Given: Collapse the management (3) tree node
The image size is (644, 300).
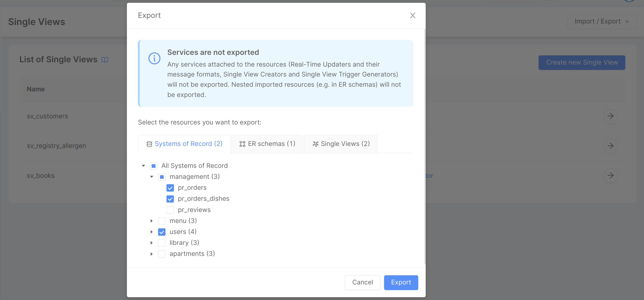Looking at the screenshot, I should 151,177.
